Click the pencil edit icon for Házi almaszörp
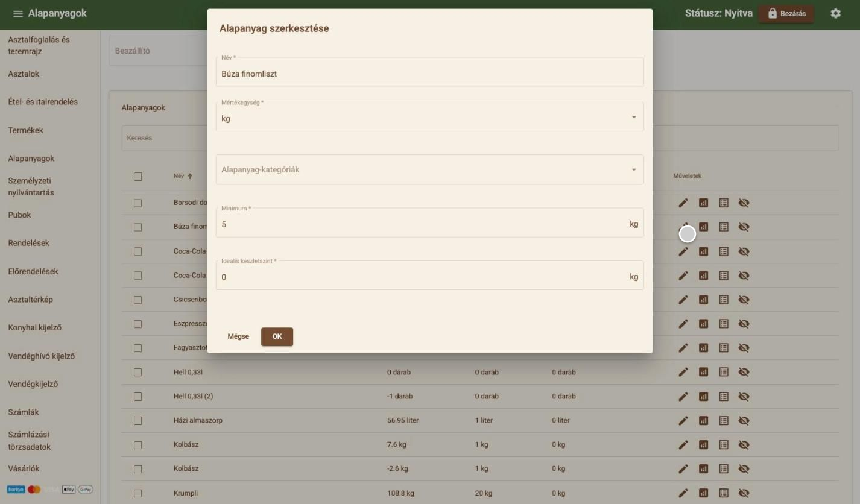This screenshot has width=860, height=504. click(x=683, y=421)
